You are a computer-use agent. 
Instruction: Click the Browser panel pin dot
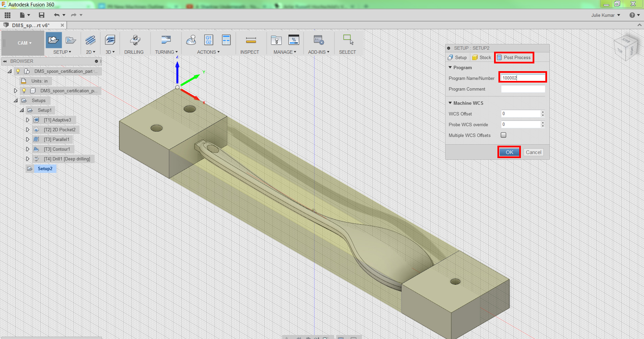pos(96,61)
